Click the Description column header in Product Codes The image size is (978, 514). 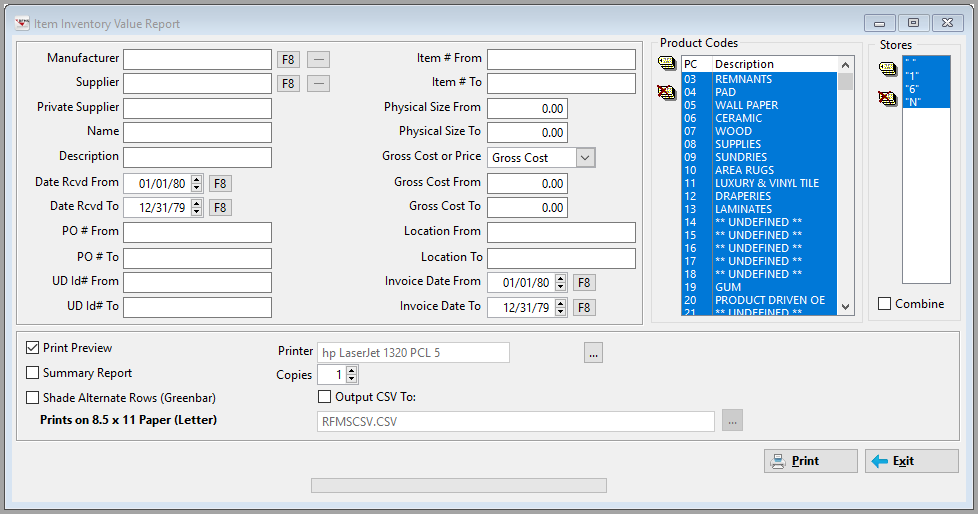point(774,64)
